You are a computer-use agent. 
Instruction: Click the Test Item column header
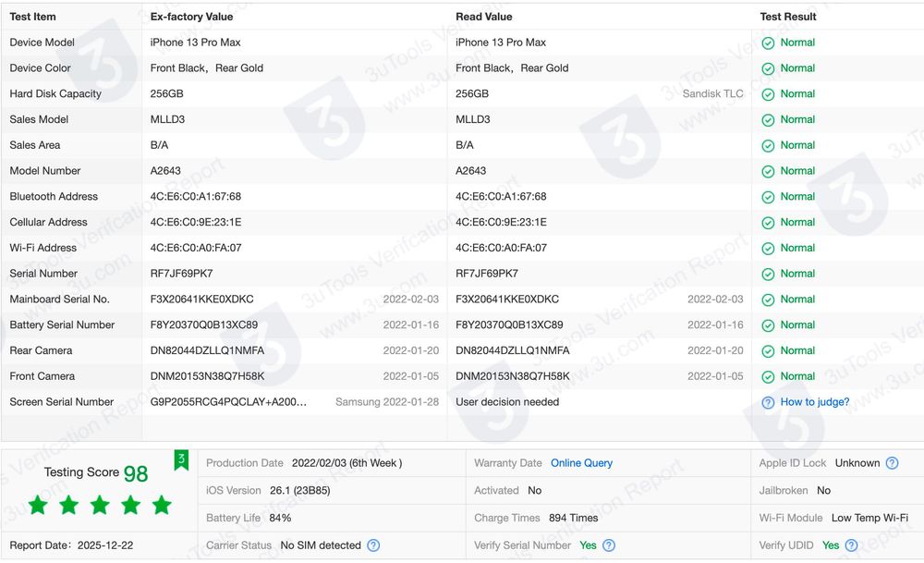32,17
